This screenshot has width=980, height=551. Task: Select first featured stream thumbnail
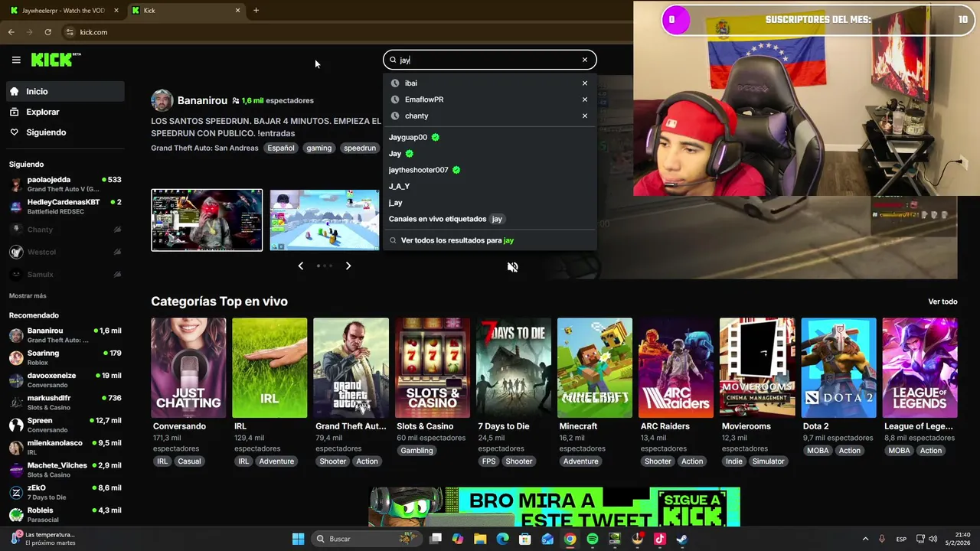(207, 220)
